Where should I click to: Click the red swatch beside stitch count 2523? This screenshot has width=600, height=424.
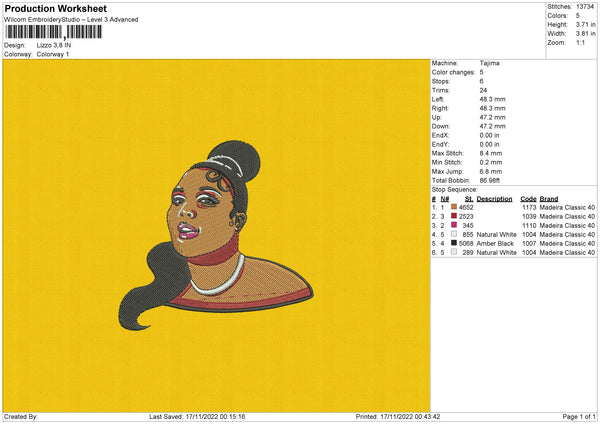pos(454,216)
